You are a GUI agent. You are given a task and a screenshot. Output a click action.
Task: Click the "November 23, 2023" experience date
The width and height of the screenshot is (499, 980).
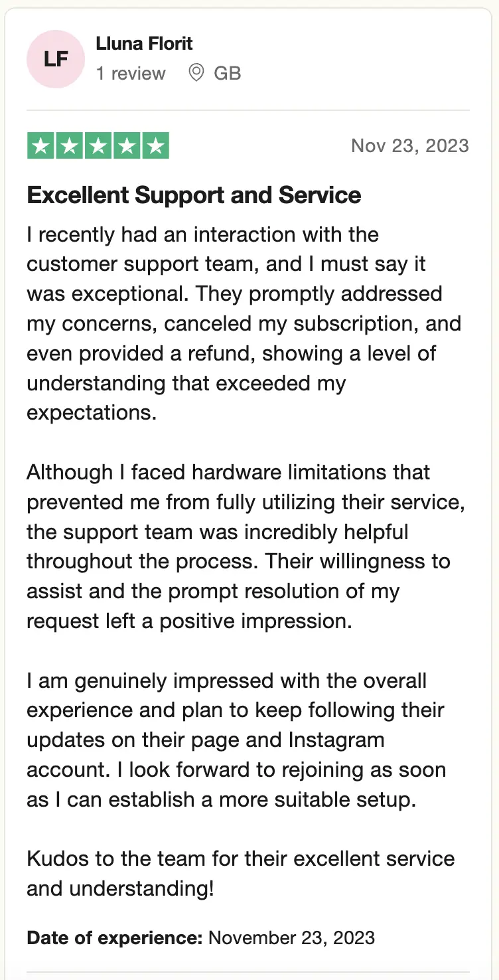291,938
